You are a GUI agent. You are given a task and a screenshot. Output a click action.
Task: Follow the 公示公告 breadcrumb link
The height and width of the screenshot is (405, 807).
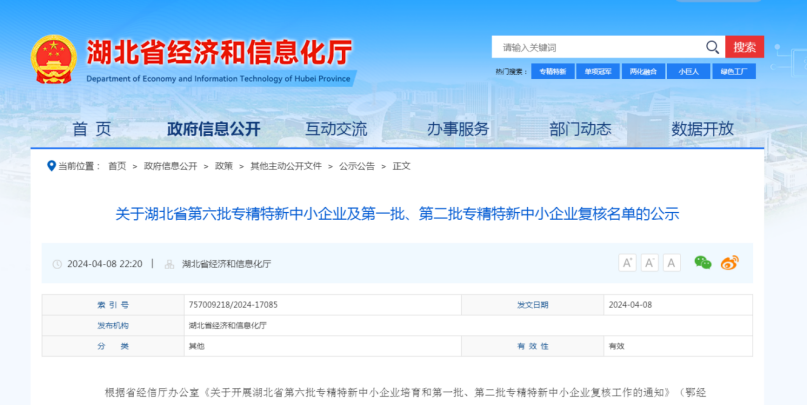click(x=357, y=166)
